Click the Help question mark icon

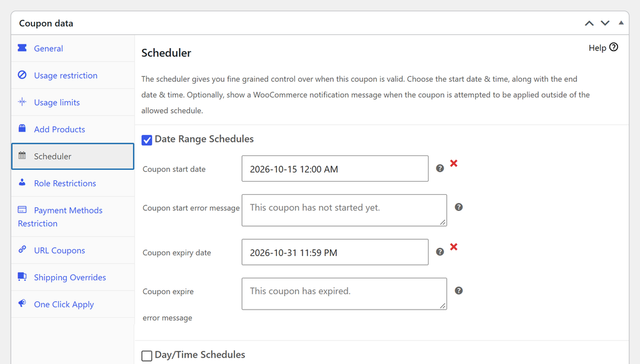614,47
